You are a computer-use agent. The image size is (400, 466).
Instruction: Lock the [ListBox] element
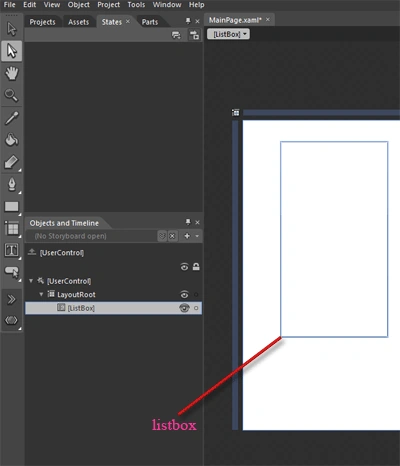(x=196, y=308)
